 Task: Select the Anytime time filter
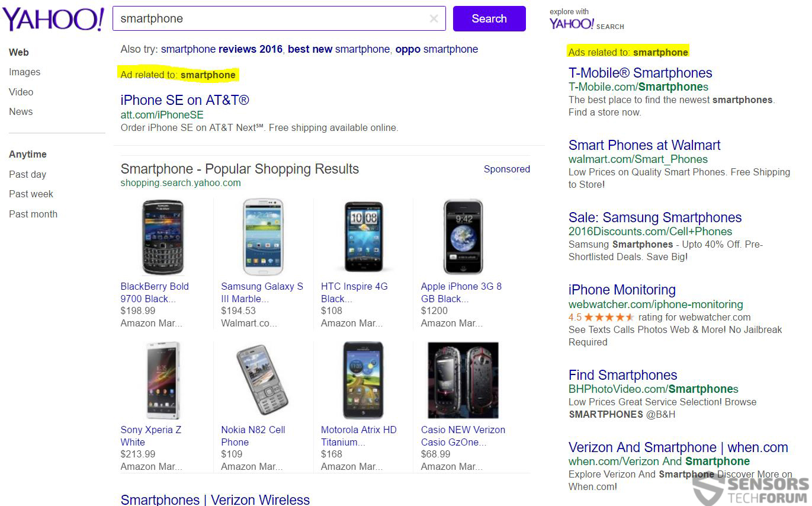pos(28,154)
